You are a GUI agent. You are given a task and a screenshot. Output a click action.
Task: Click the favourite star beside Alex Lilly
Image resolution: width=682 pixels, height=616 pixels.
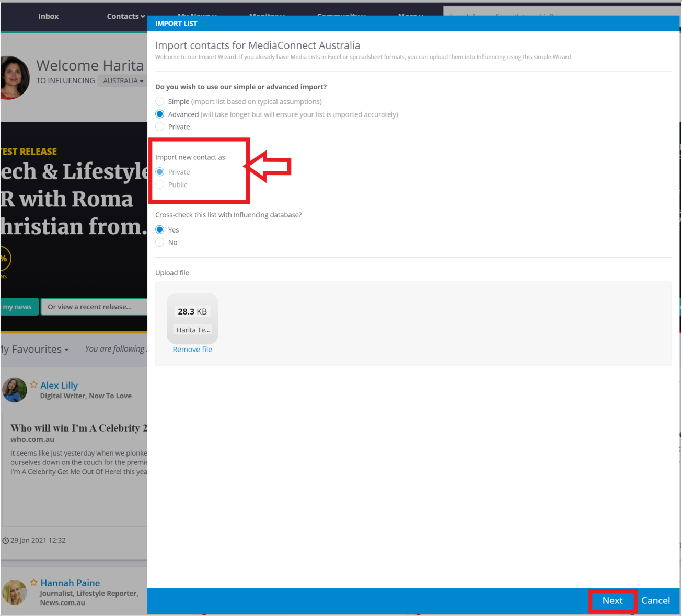[34, 385]
